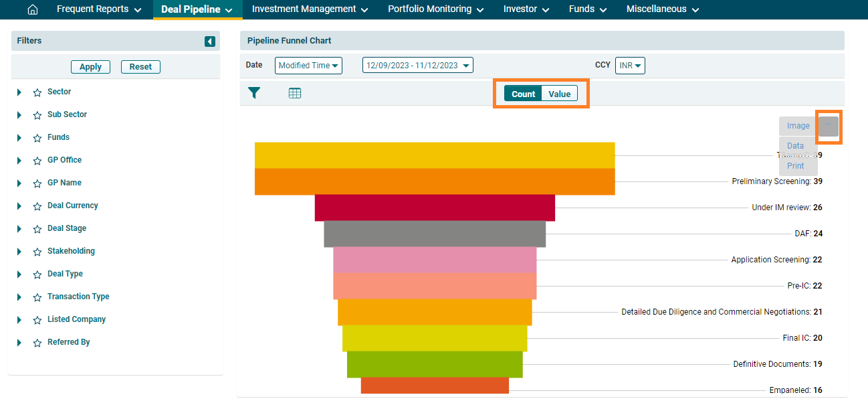This screenshot has width=868, height=401.
Task: Open the table grid view icon
Action: tap(295, 94)
